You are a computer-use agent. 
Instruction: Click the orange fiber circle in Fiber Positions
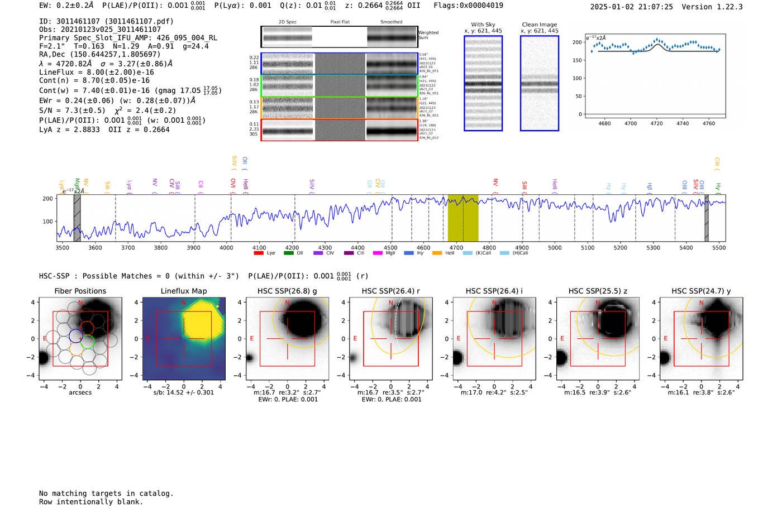pos(77,349)
